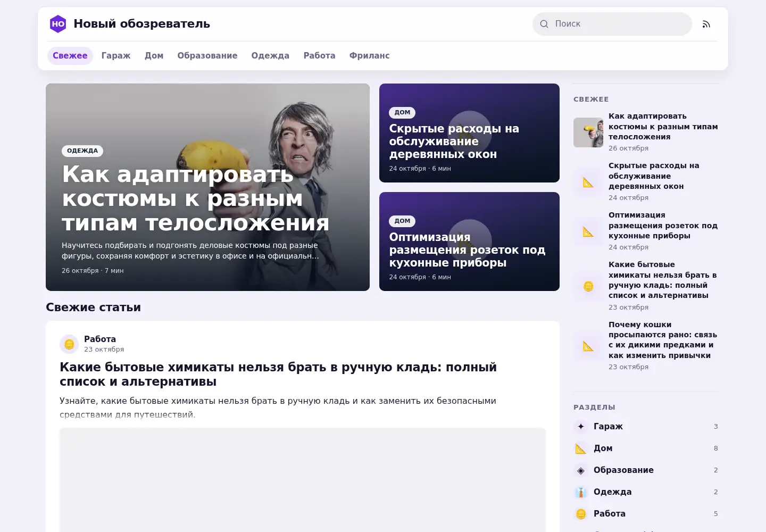Go to the Образование tab
Viewport: 766px width, 532px height.
point(207,56)
